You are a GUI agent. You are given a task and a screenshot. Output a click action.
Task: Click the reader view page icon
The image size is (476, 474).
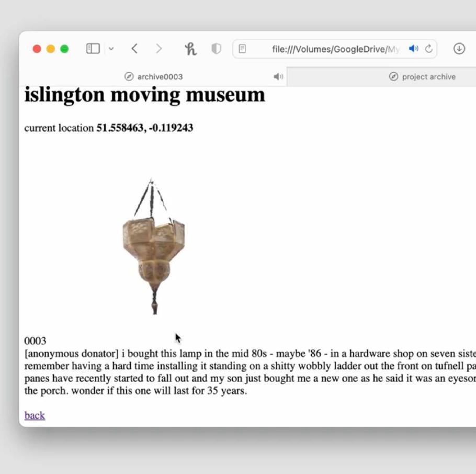(242, 49)
